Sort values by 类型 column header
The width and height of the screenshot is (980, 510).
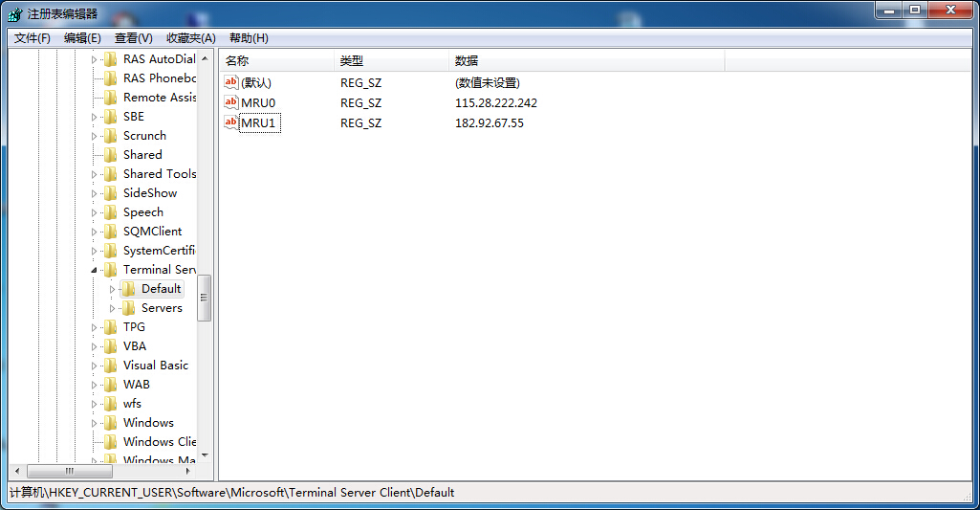coord(391,60)
